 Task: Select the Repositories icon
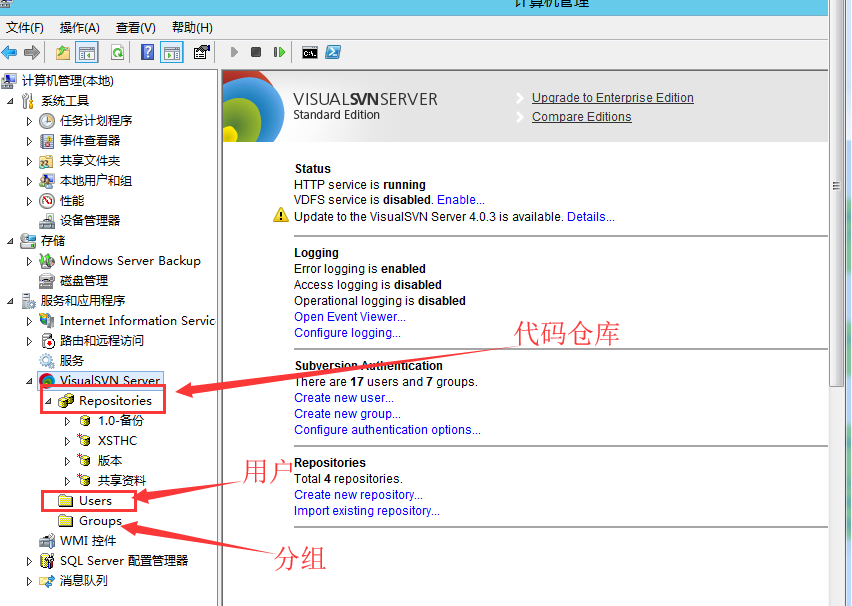pyautogui.click(x=66, y=401)
